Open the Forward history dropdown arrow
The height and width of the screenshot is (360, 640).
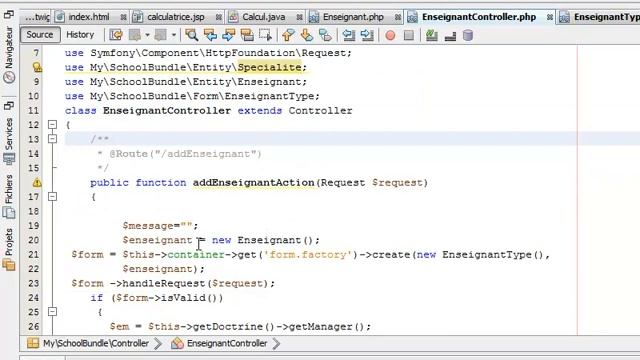(x=174, y=35)
